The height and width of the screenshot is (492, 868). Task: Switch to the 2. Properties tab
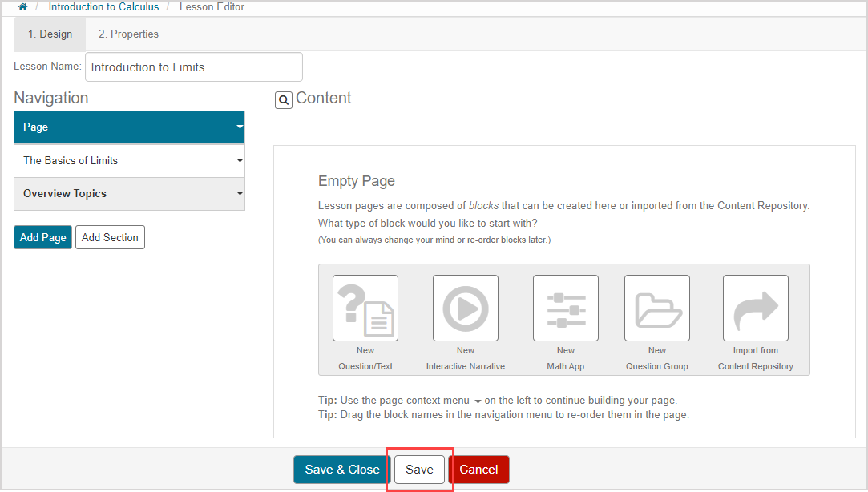tap(128, 34)
